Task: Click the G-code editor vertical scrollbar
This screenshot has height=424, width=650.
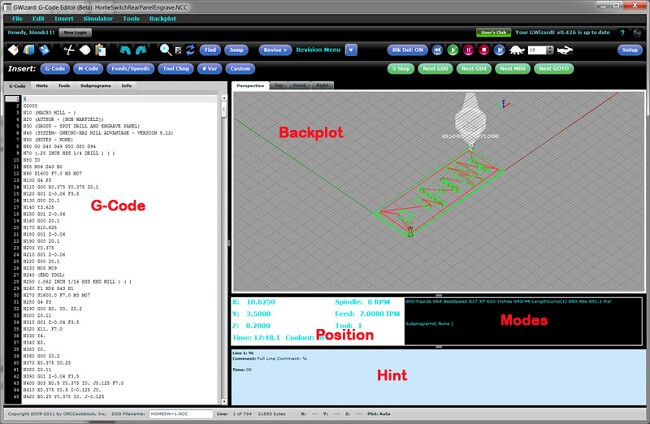Action: [224, 250]
